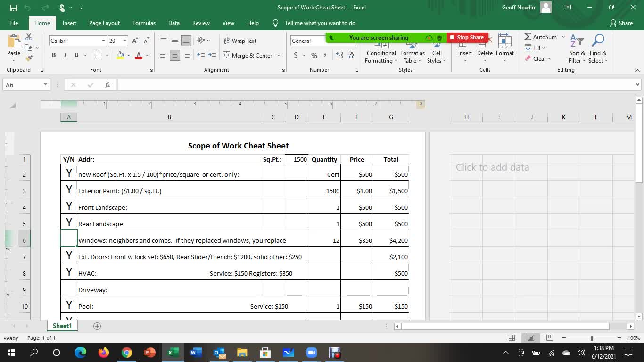Screen dimensions: 644x362
Task: Toggle Page Layout view in status bar
Action: pos(531,338)
